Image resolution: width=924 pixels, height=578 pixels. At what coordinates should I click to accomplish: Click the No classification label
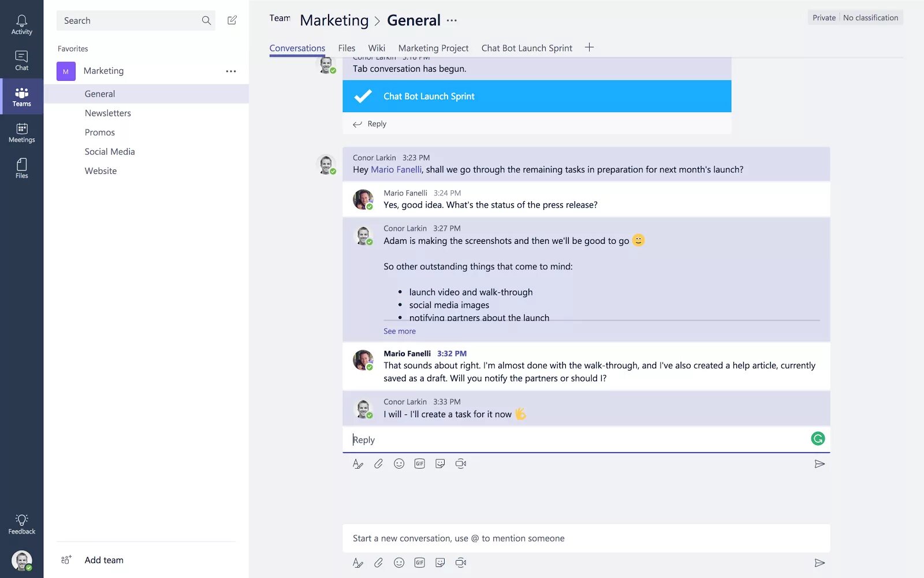870,18
